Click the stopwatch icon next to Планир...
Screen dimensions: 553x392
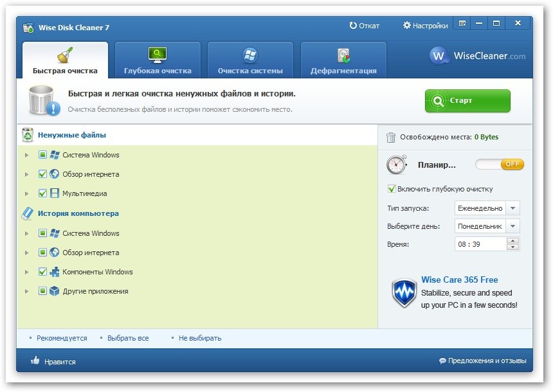(x=397, y=165)
